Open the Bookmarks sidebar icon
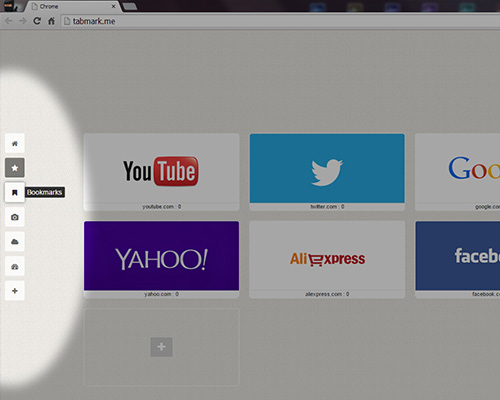Viewport: 500px width, 400px height. pos(15,192)
